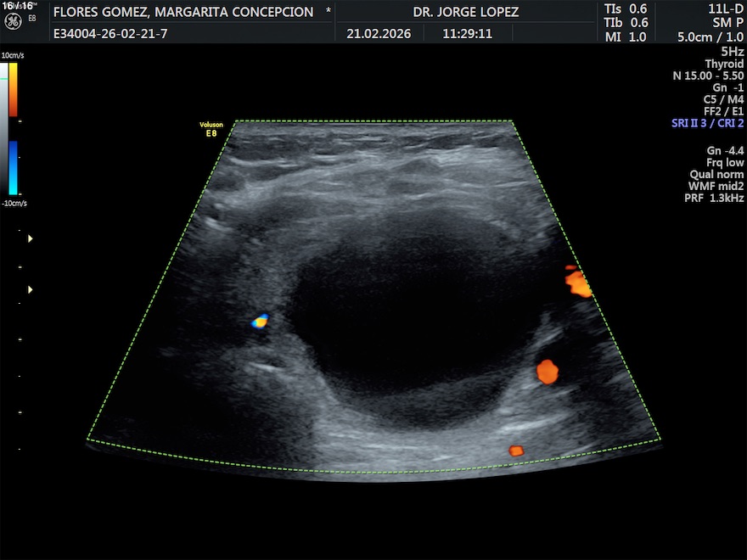The image size is (747, 560).
Task: Click the patient ID E34004-26-02-21-7
Action: click(110, 34)
